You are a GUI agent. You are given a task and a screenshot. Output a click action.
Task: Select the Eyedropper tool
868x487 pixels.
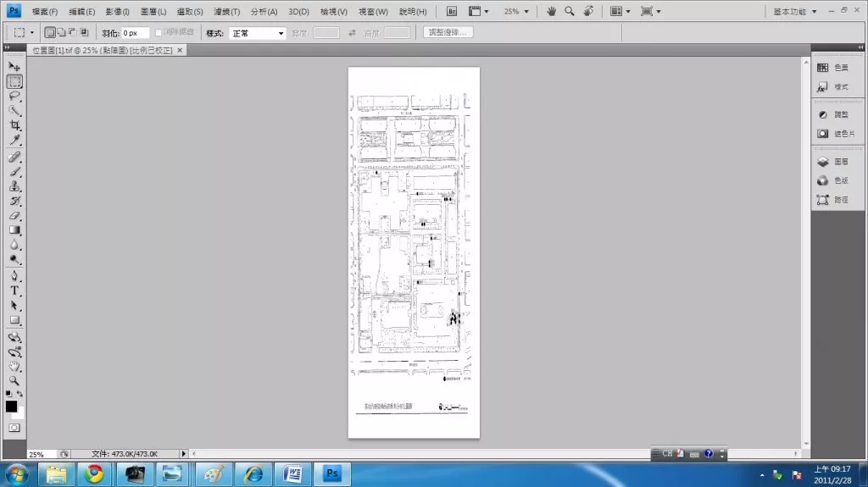coord(14,140)
